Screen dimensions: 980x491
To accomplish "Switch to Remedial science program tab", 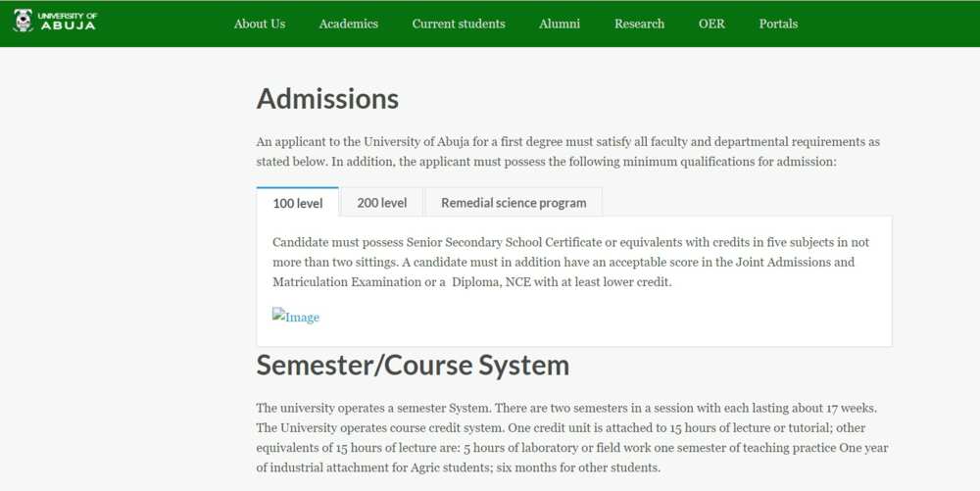I will click(514, 203).
